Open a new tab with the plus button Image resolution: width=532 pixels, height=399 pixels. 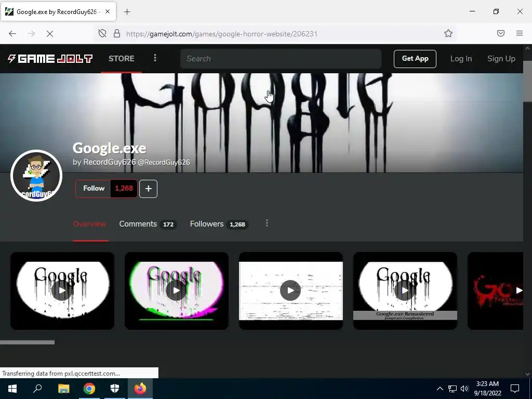(127, 12)
